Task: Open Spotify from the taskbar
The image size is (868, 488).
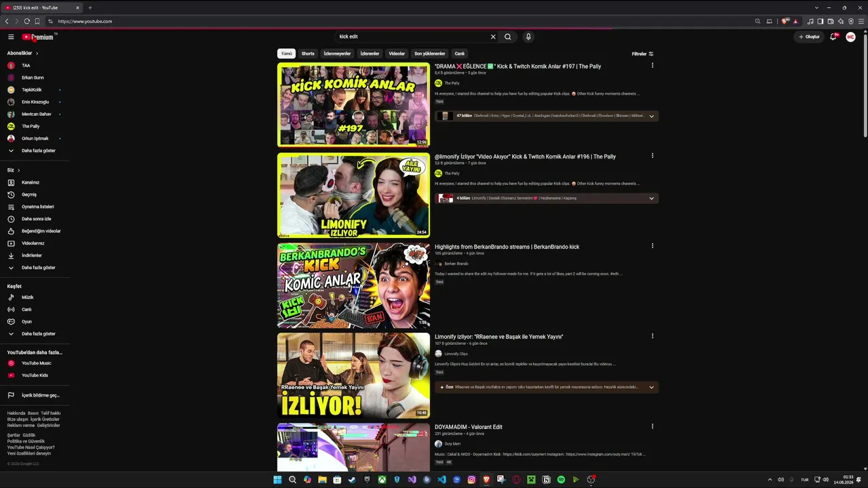Action: coord(561,480)
